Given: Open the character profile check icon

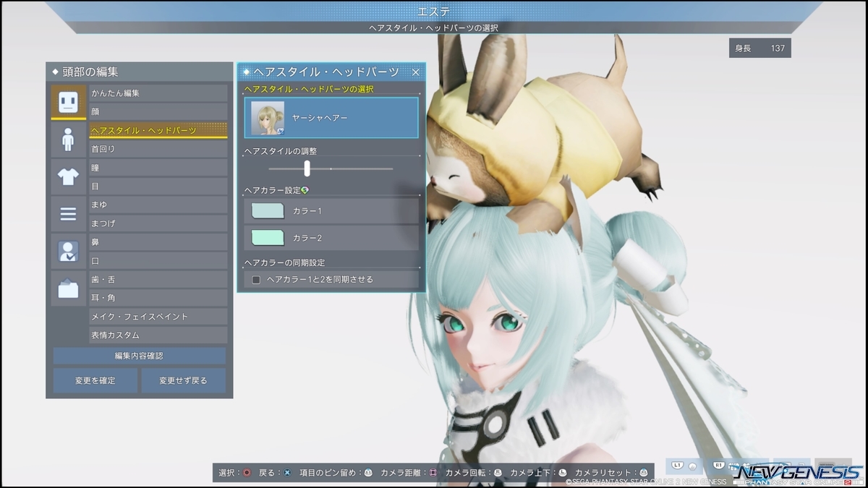Looking at the screenshot, I should (x=68, y=252).
